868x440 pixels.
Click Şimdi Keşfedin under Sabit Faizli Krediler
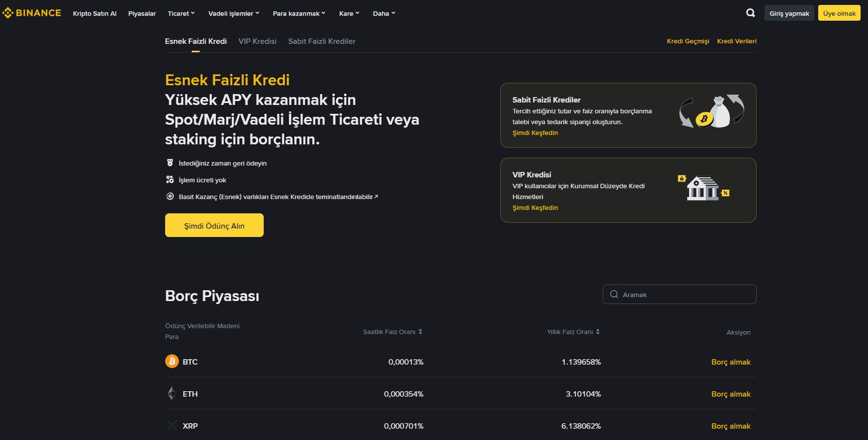[535, 133]
